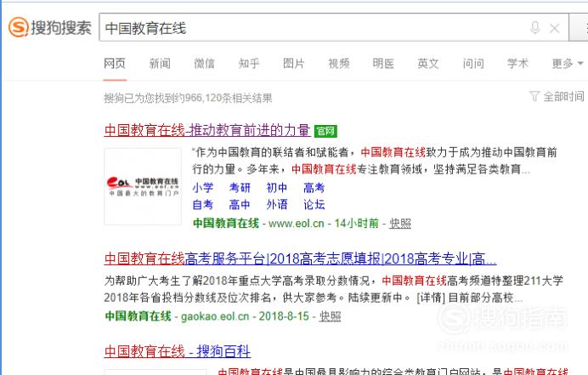Go to the 明医 tab
The height and width of the screenshot is (375, 588).
coord(383,64)
